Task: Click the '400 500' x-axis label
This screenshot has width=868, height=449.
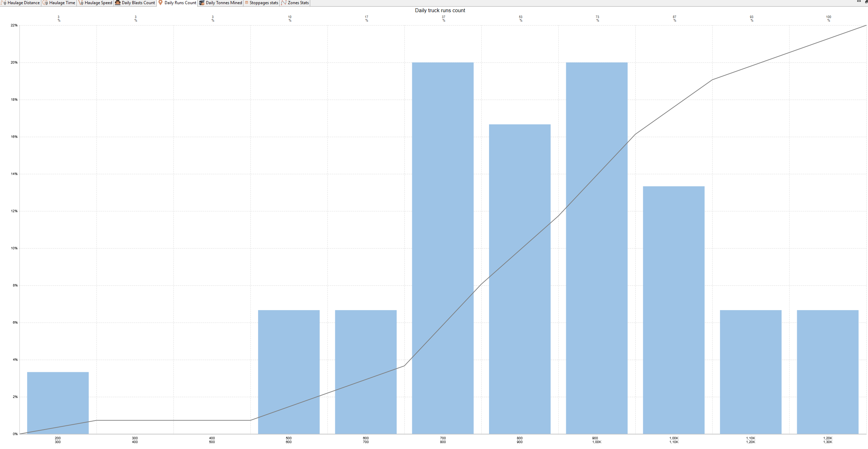Action: point(212,440)
